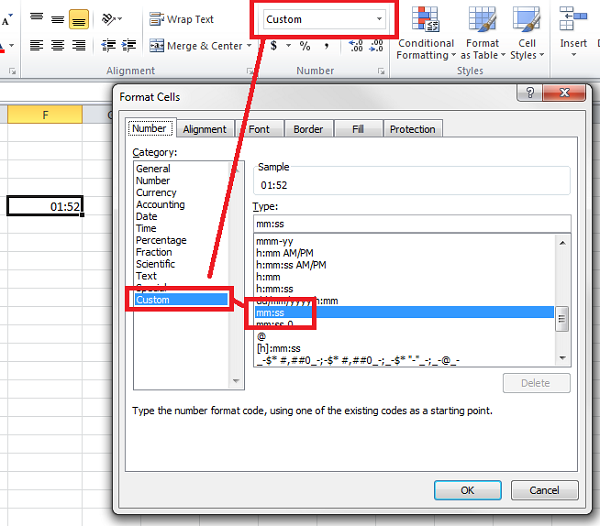The width and height of the screenshot is (600, 526).
Task: Click the Format Cells help button
Action: tap(530, 93)
